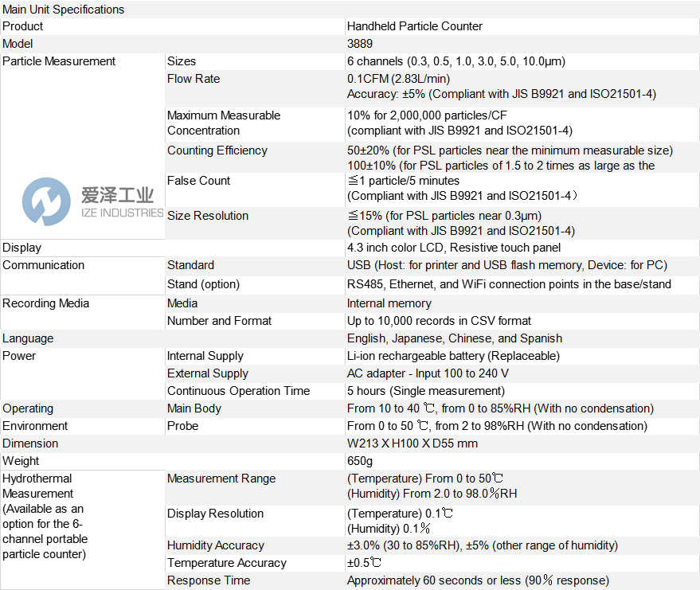This screenshot has width=700, height=590.
Task: Click the 'Counting Efficiency' label
Action: pyautogui.click(x=217, y=150)
